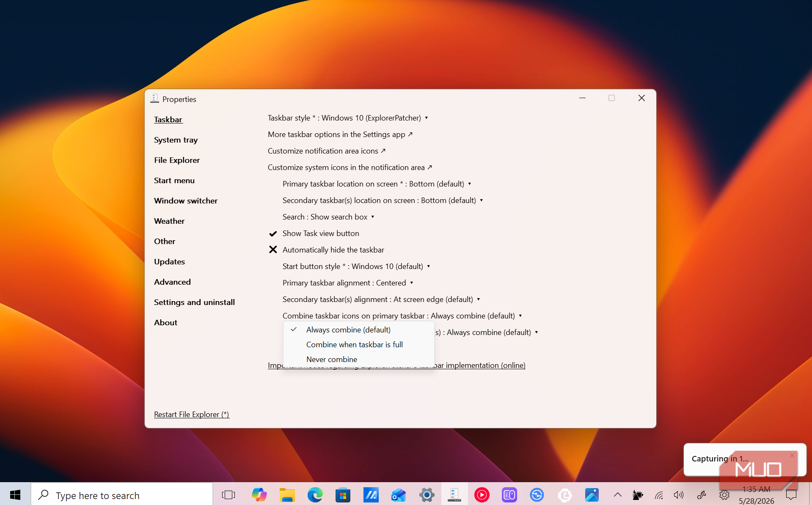Open More taskbar options in Settings app
The width and height of the screenshot is (812, 505).
(x=340, y=134)
